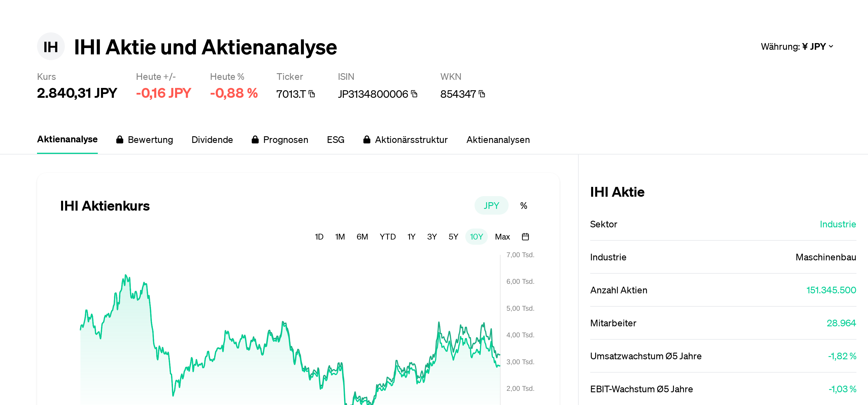Click the 4,00 Tsd. axis label

coord(520,335)
